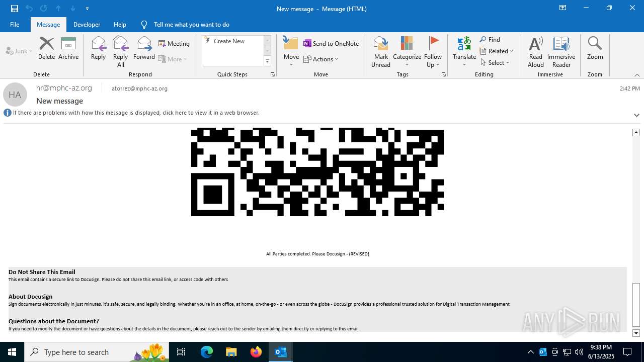Click the Tell me what you want to do box
The height and width of the screenshot is (362, 644).
coord(191,24)
